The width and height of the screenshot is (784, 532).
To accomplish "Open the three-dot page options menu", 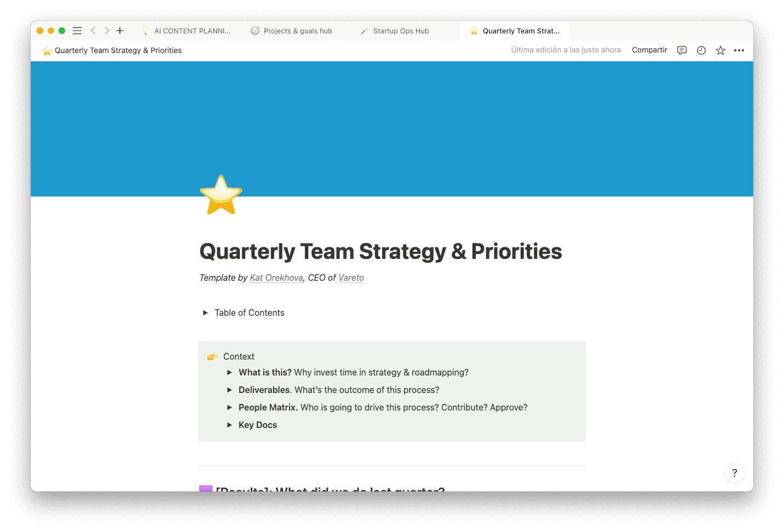I will pos(739,50).
